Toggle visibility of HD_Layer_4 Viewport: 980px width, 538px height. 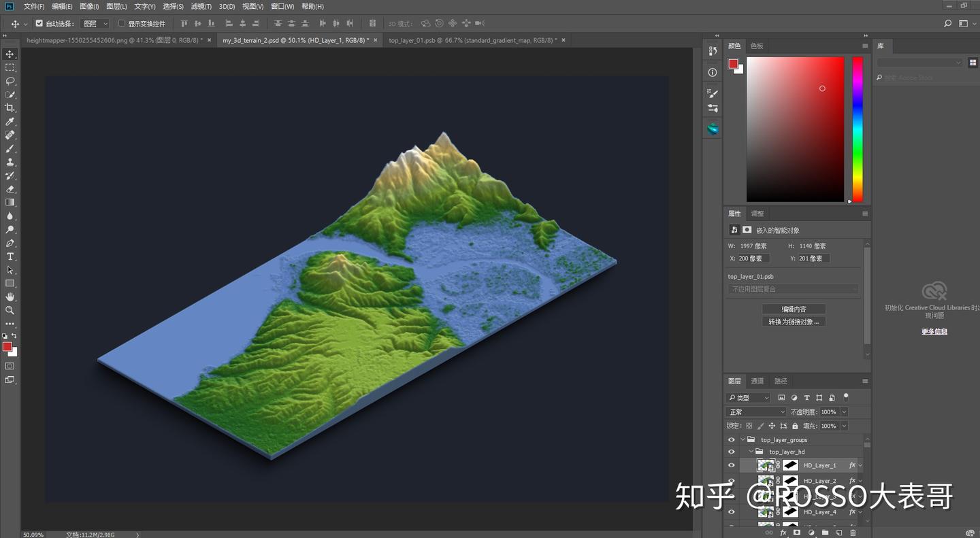coord(731,511)
